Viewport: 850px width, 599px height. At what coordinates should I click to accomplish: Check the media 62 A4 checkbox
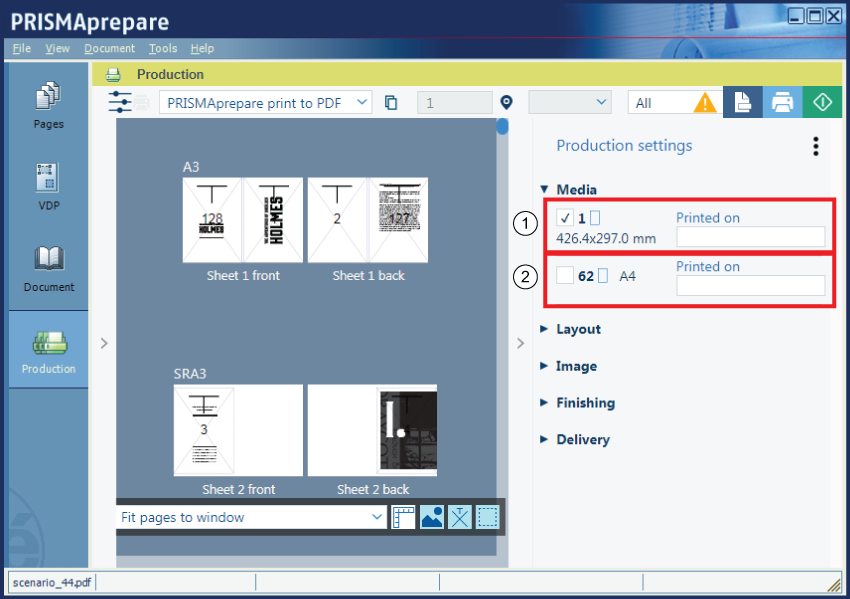pos(565,276)
